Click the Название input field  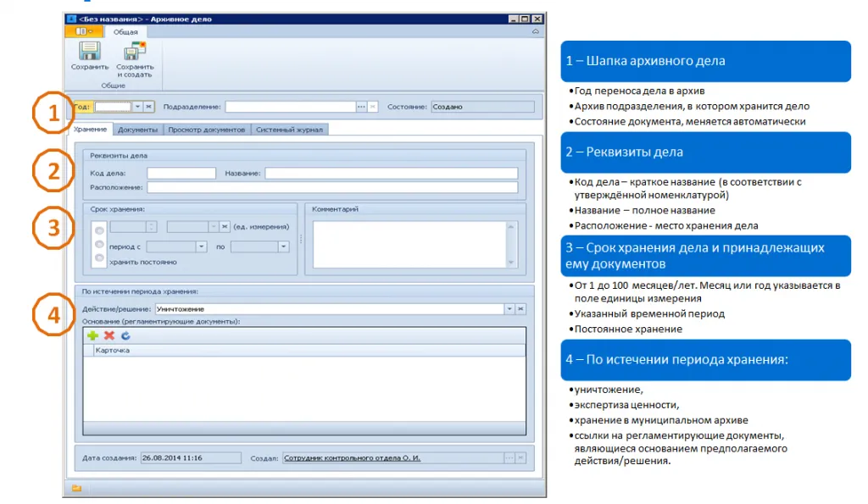coord(391,173)
